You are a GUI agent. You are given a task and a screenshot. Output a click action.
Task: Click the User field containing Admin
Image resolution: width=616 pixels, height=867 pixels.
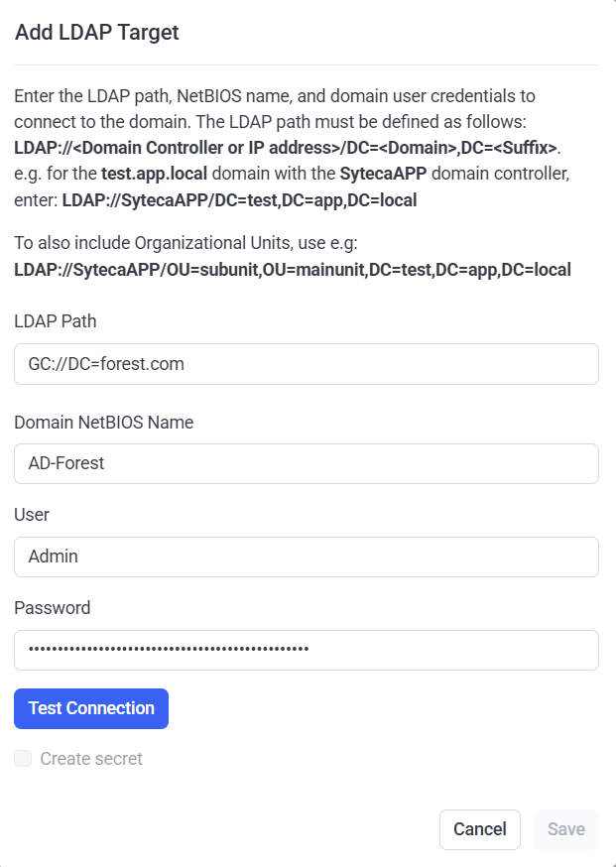click(x=306, y=557)
